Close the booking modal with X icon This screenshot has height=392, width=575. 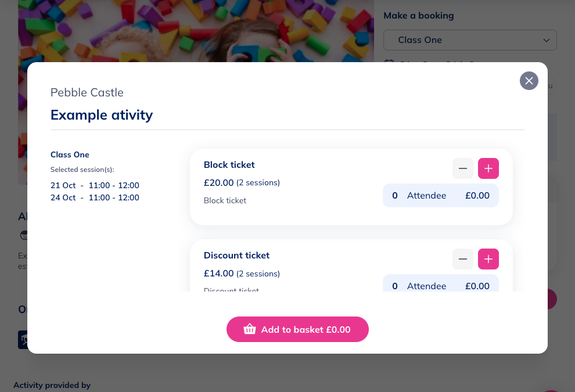(529, 81)
